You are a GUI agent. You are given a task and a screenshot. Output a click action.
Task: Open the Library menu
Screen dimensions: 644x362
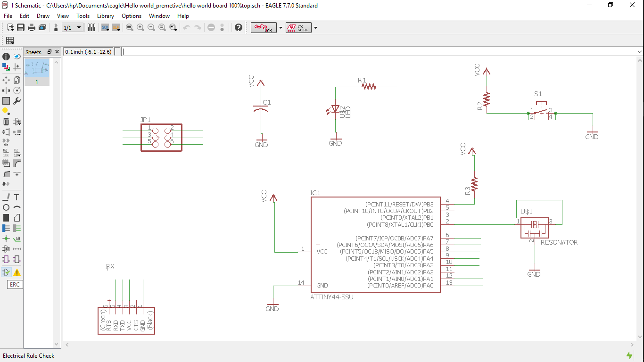tap(106, 16)
